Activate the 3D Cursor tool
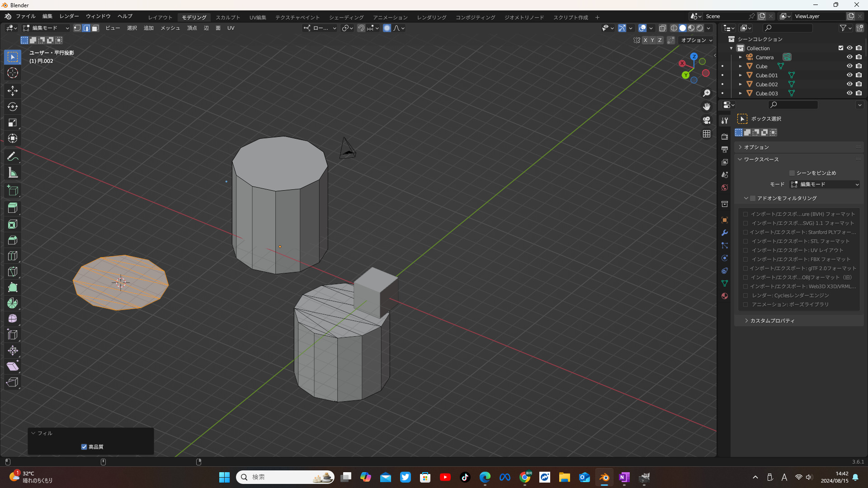868x488 pixels. [x=13, y=73]
